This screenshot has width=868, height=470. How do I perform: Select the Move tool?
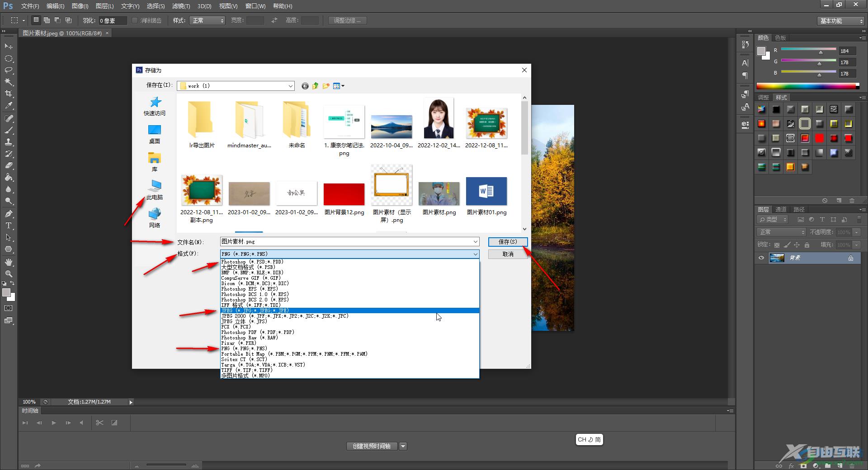click(9, 47)
